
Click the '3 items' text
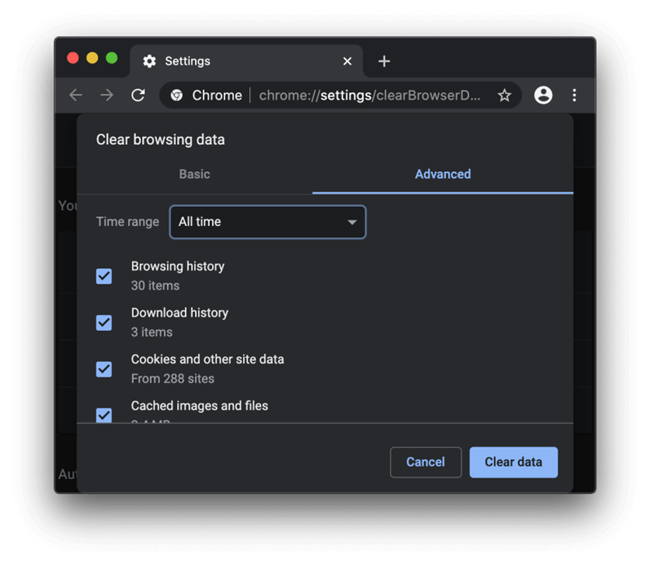[152, 332]
